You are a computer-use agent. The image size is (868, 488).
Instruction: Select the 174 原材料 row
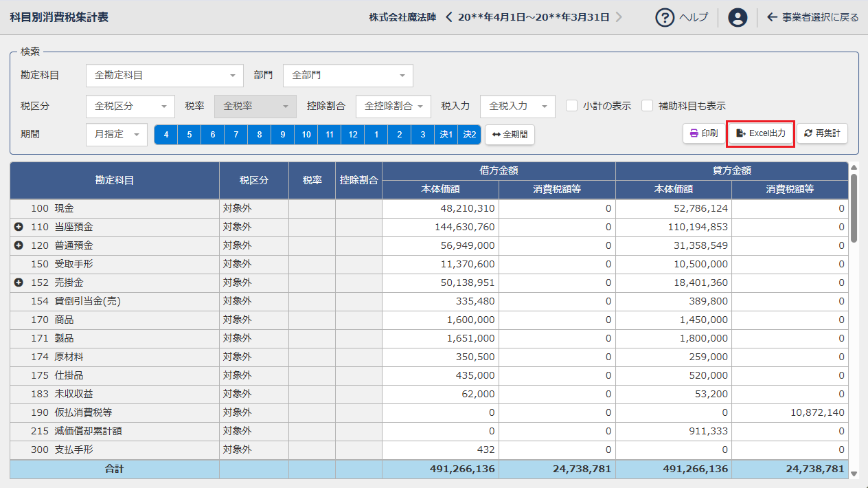(429, 357)
